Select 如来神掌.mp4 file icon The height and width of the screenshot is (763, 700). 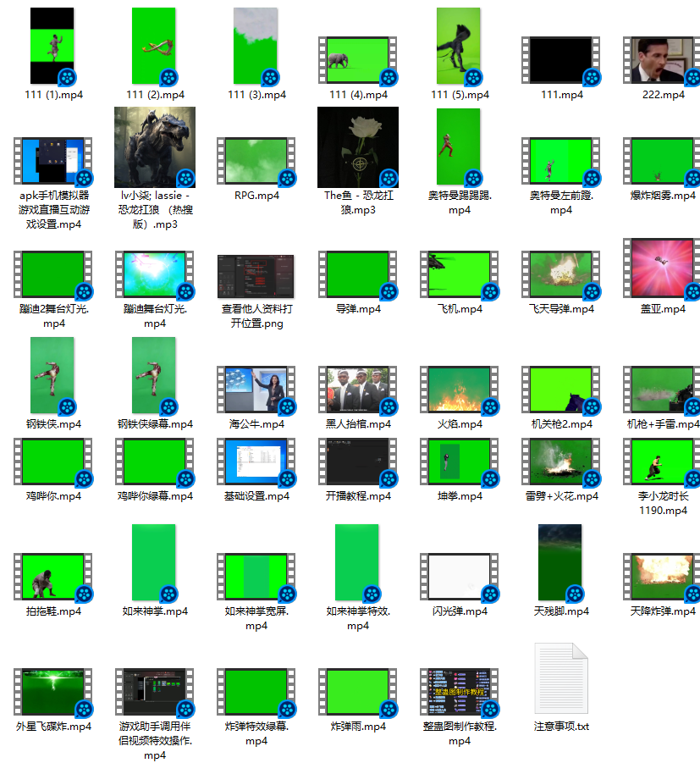(x=154, y=562)
